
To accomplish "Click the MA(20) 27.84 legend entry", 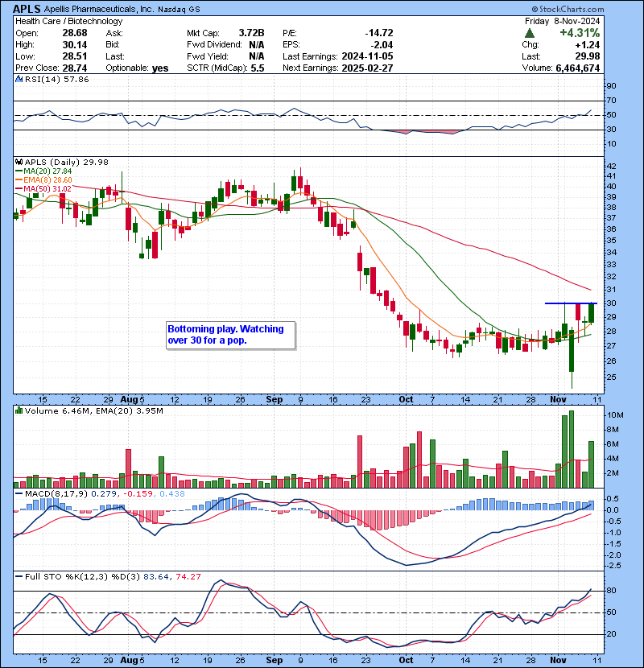I will 44,171.
